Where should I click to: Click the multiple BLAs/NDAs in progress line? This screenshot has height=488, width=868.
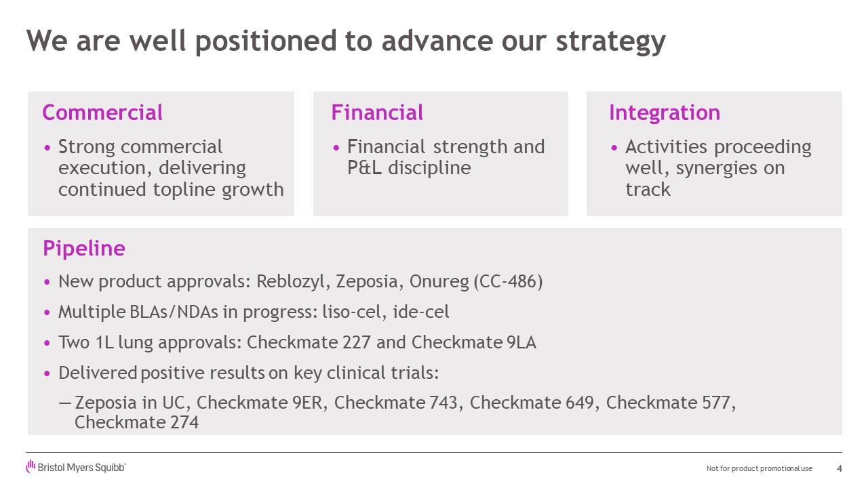click(254, 312)
